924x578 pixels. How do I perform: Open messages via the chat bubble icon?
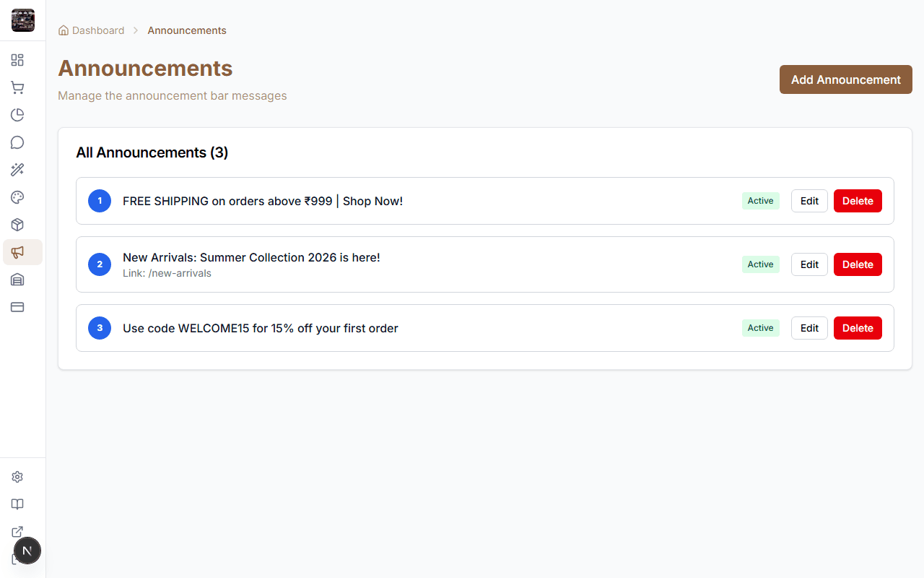[17, 142]
